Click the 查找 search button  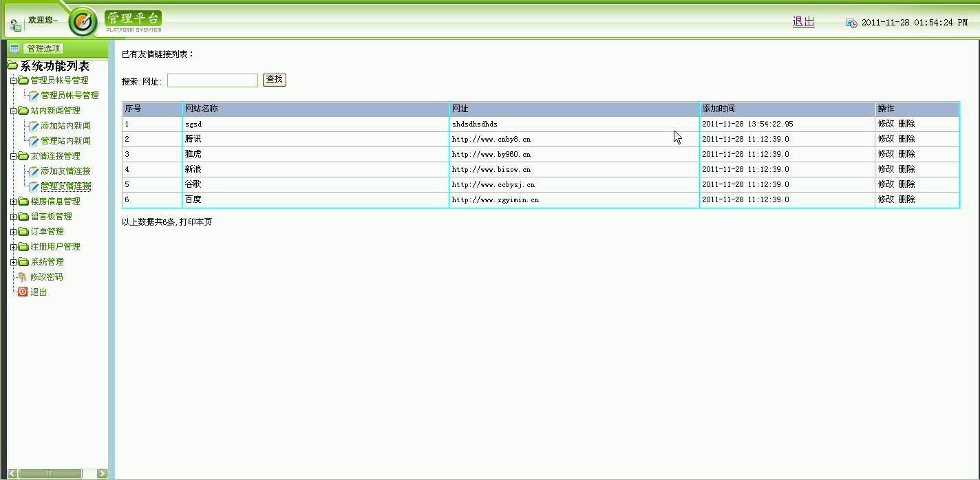[274, 80]
